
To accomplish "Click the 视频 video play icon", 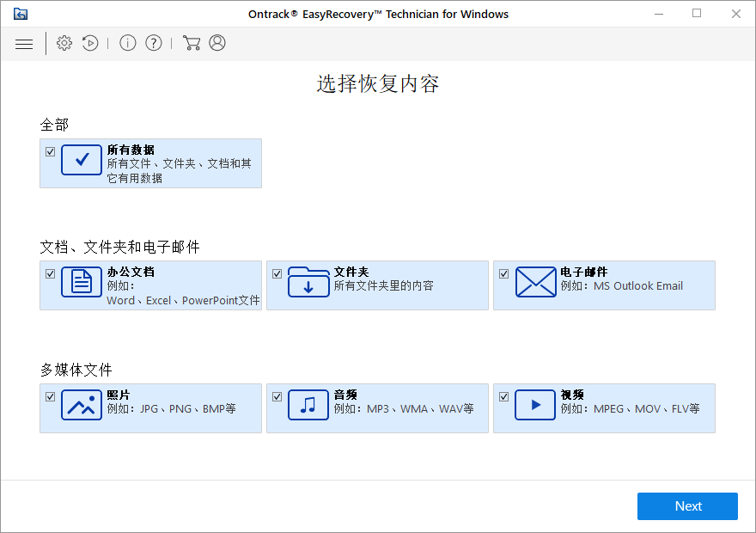I will [534, 403].
